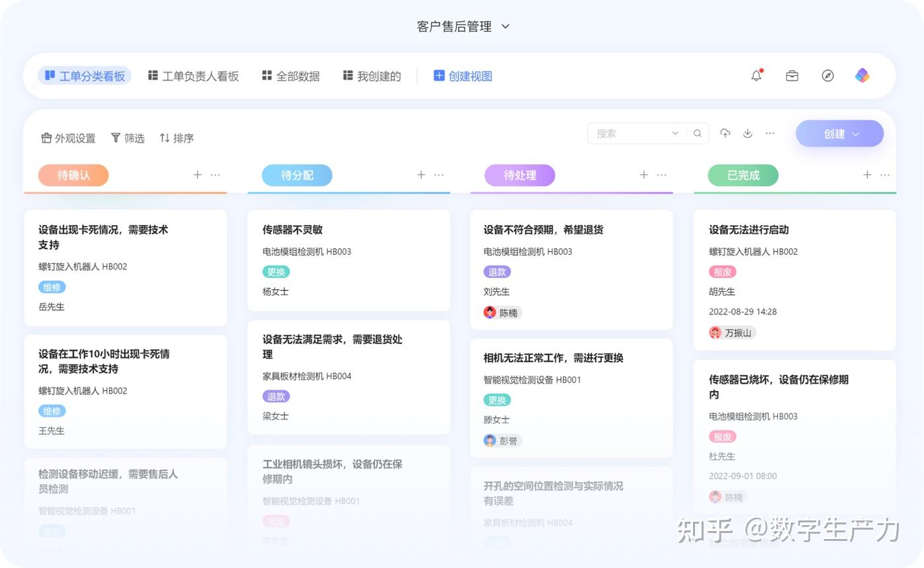Viewport: 924px width, 568px height.
Task: Open the compass discover icon
Action: click(x=828, y=75)
